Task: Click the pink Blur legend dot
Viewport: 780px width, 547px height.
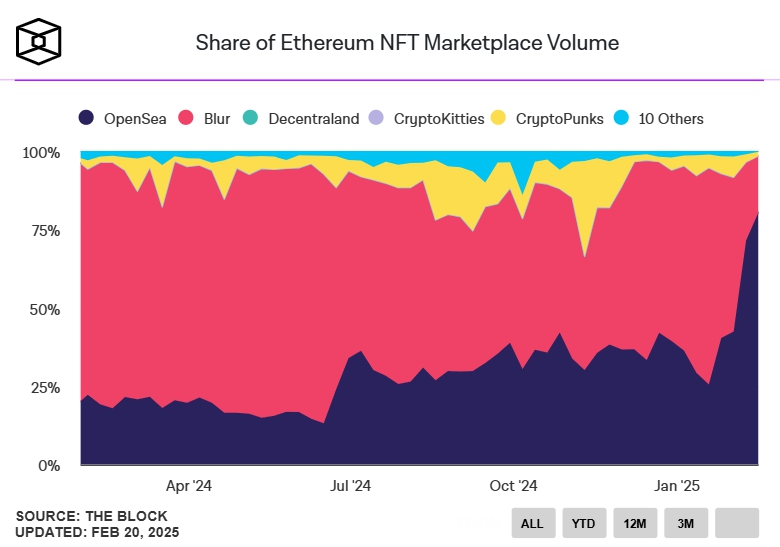Action: 186,119
